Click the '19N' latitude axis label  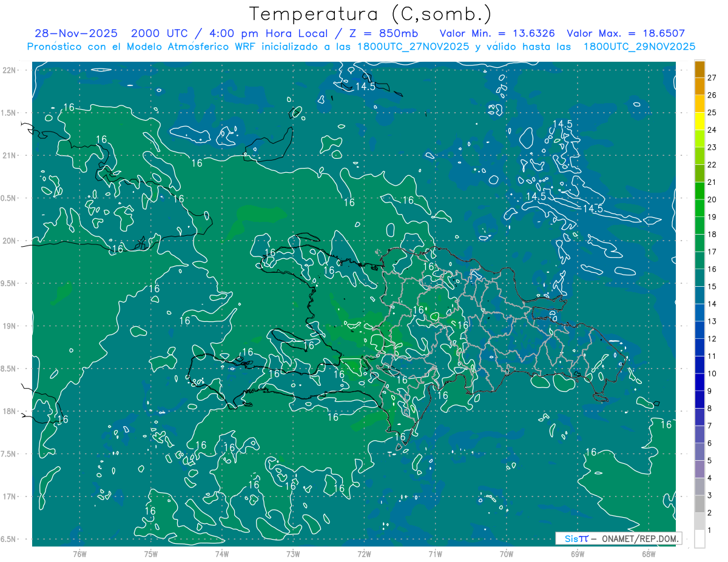click(x=9, y=326)
